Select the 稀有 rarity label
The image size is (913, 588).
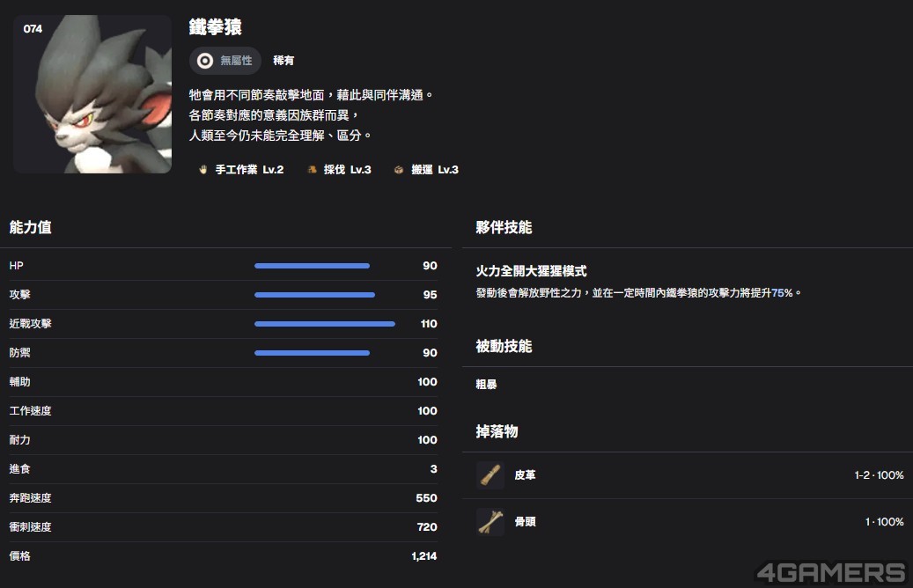[283, 61]
